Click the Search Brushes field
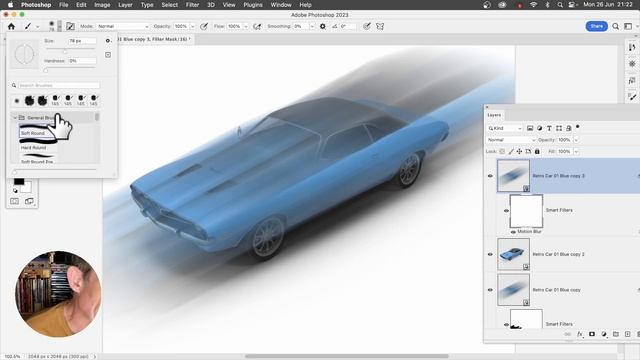 pos(59,85)
